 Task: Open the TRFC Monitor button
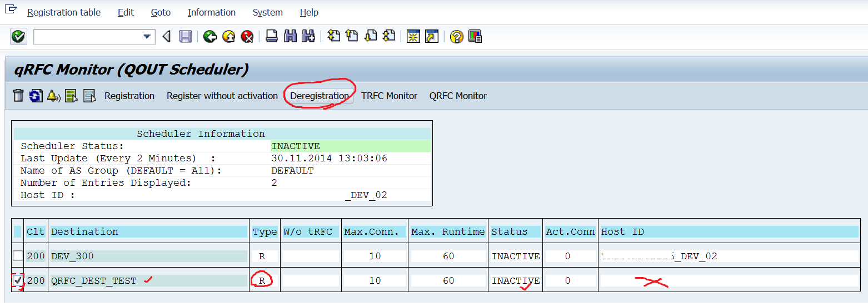389,96
